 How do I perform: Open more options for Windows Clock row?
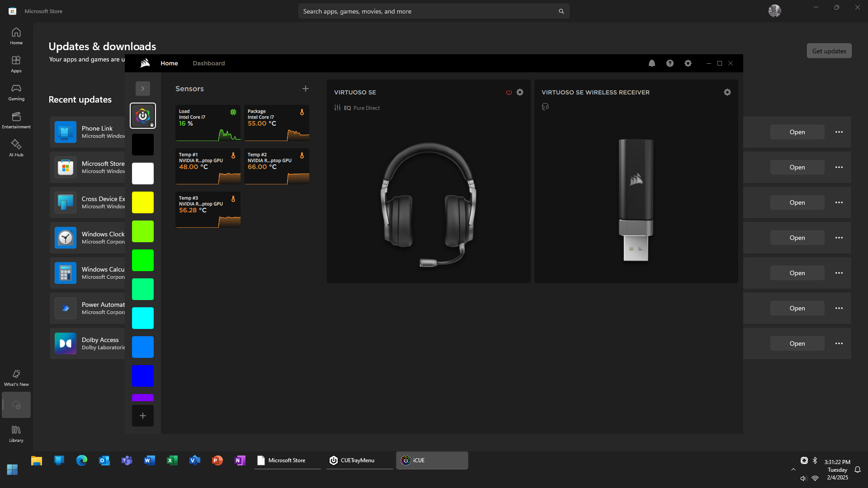pyautogui.click(x=839, y=238)
